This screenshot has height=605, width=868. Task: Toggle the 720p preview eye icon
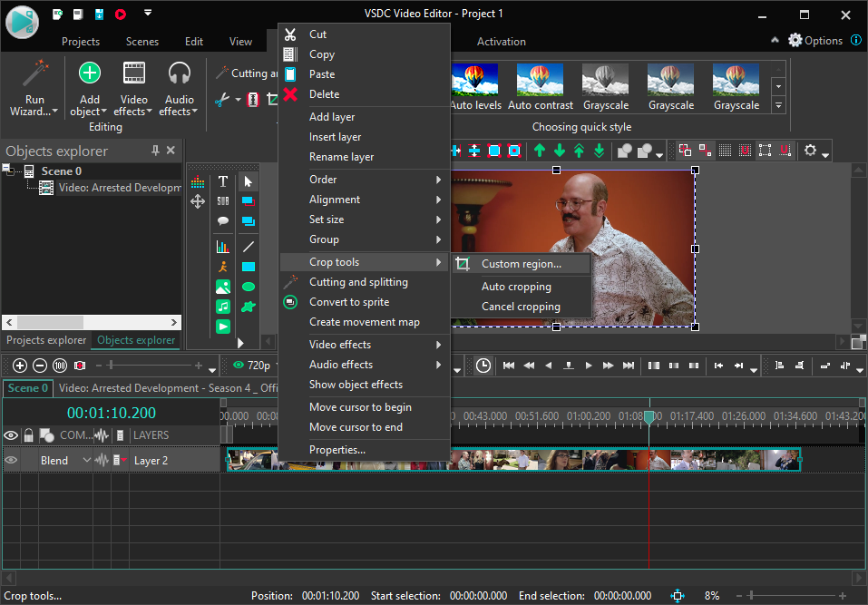239,366
